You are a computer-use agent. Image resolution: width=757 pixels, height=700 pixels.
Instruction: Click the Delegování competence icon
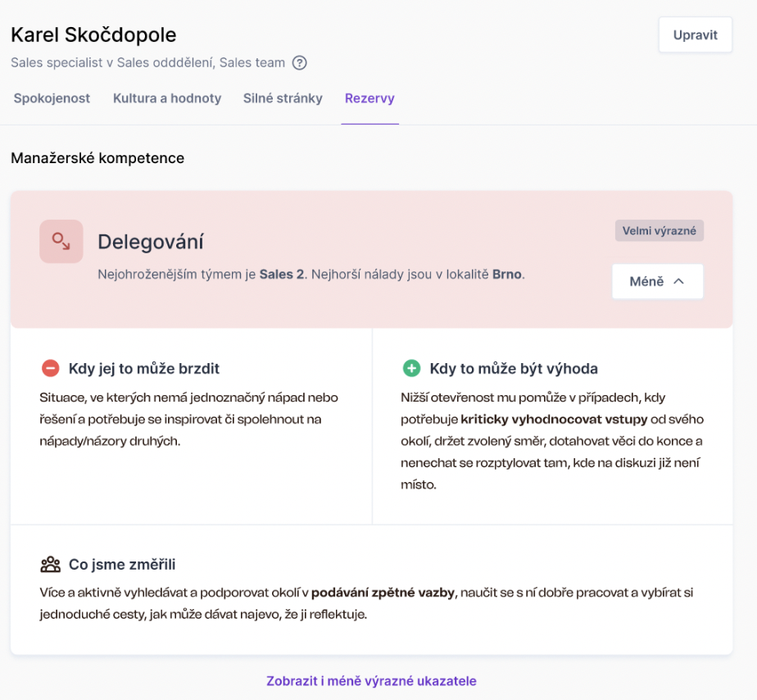61,241
